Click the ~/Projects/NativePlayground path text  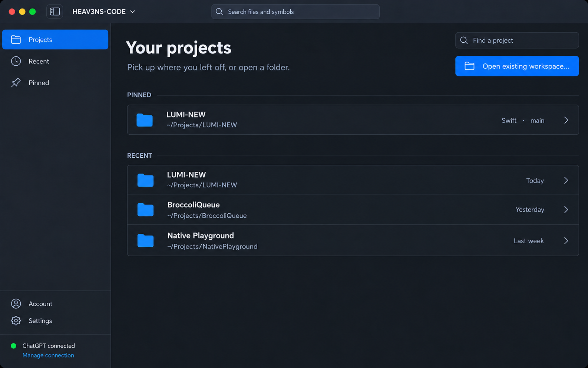click(x=212, y=246)
